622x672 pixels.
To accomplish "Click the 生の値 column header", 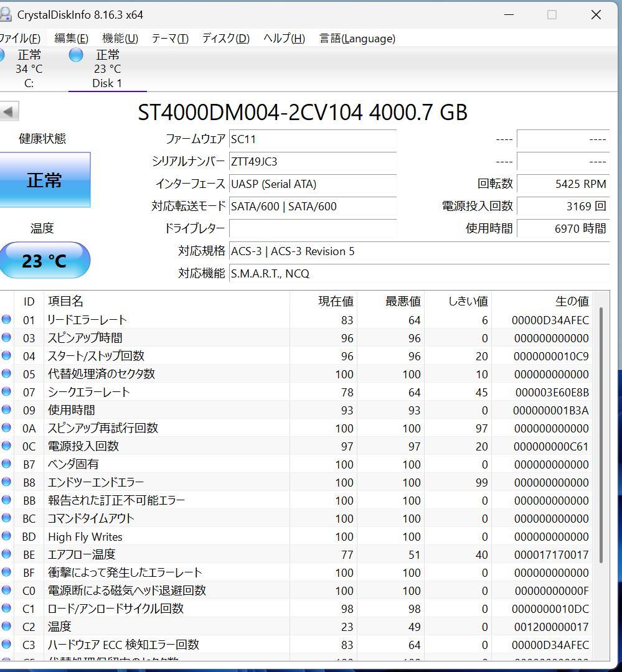I will [x=542, y=301].
